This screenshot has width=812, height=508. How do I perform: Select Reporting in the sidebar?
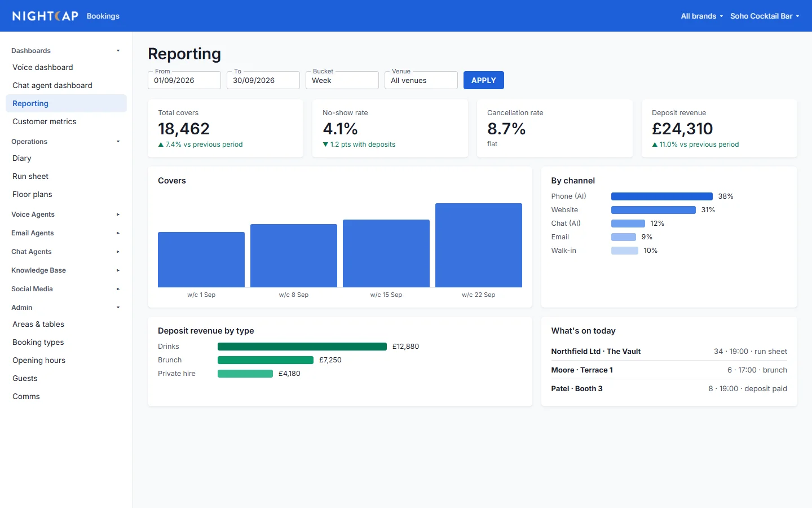pyautogui.click(x=66, y=103)
